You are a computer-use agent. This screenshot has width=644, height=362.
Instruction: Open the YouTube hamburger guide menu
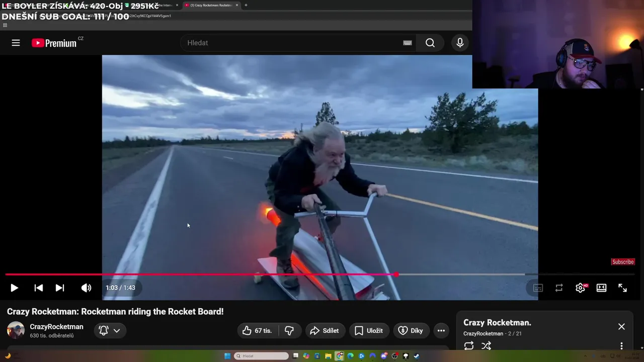[16, 43]
